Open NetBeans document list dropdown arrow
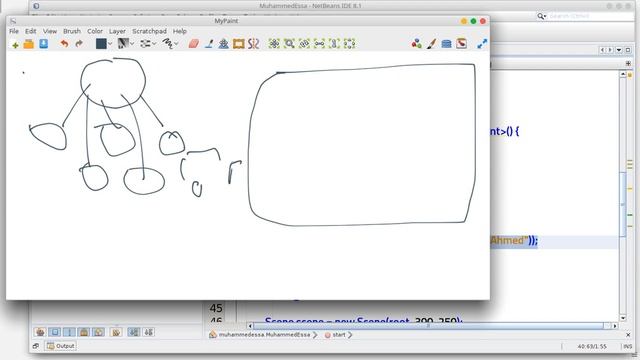640x360 pixels. tap(619, 50)
